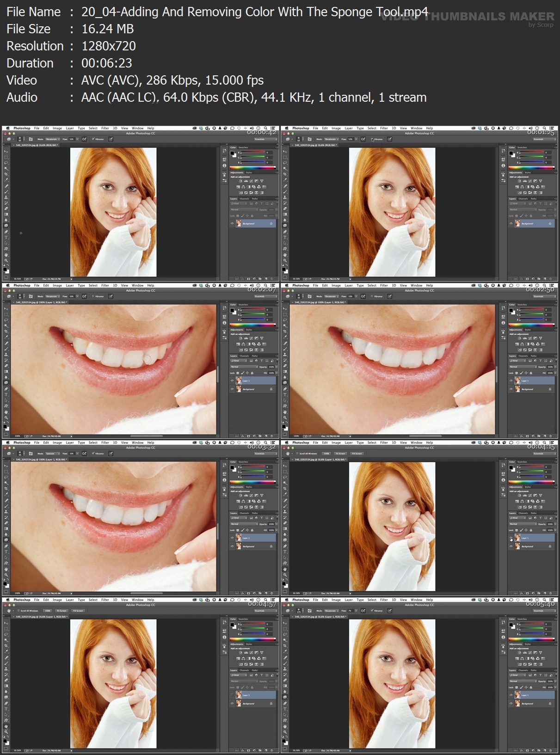Image resolution: width=560 pixels, height=755 pixels.
Task: Select the Brush tool in the 00:01:25 frame
Action: click(285, 191)
